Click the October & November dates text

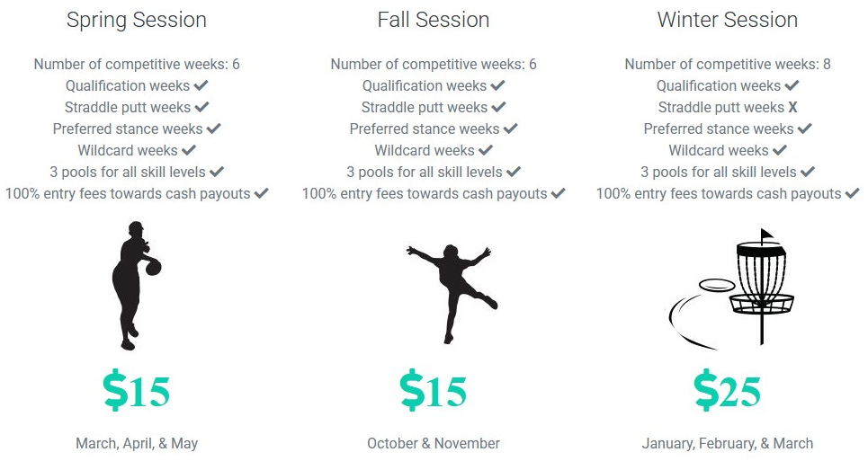click(x=434, y=443)
